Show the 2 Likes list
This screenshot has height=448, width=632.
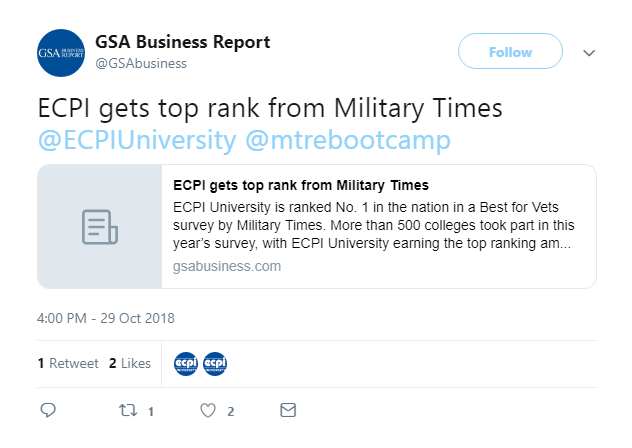[130, 363]
